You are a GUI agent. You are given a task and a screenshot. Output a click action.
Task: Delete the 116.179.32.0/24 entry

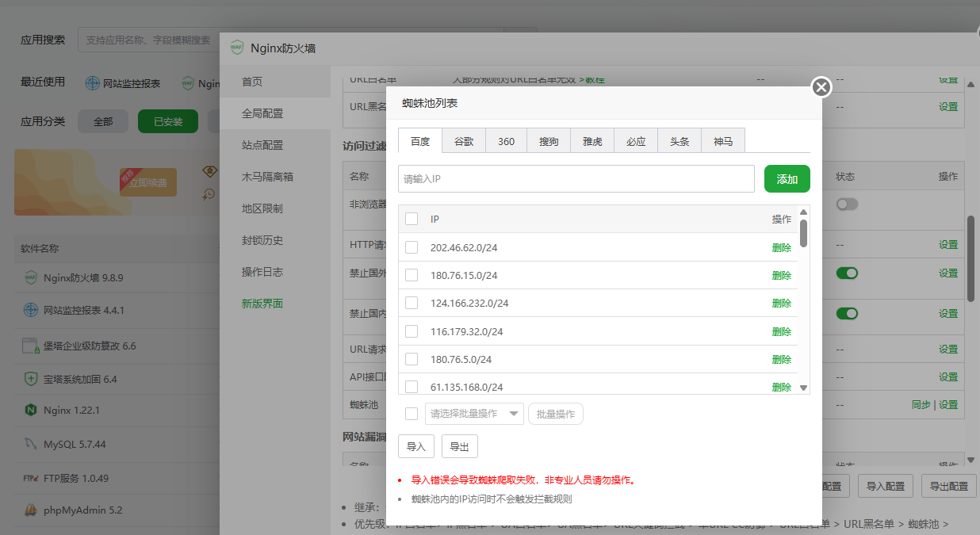click(x=782, y=331)
